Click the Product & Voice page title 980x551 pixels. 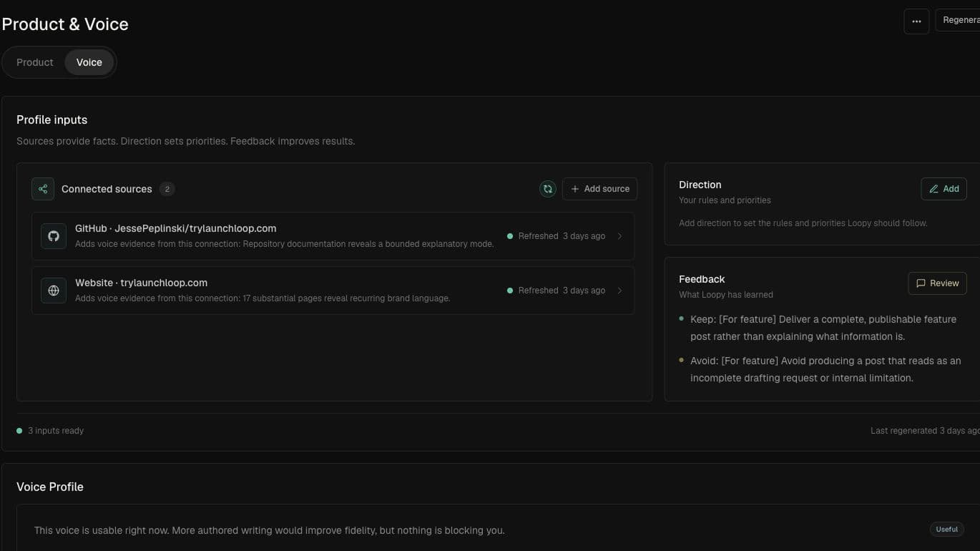pos(64,24)
